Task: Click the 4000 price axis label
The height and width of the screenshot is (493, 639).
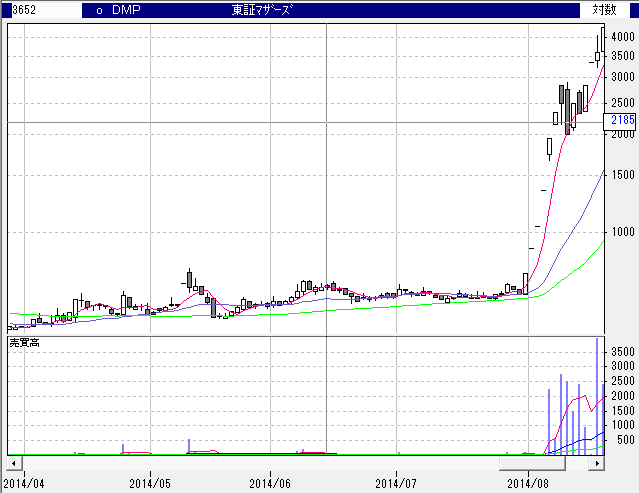Action: point(622,37)
